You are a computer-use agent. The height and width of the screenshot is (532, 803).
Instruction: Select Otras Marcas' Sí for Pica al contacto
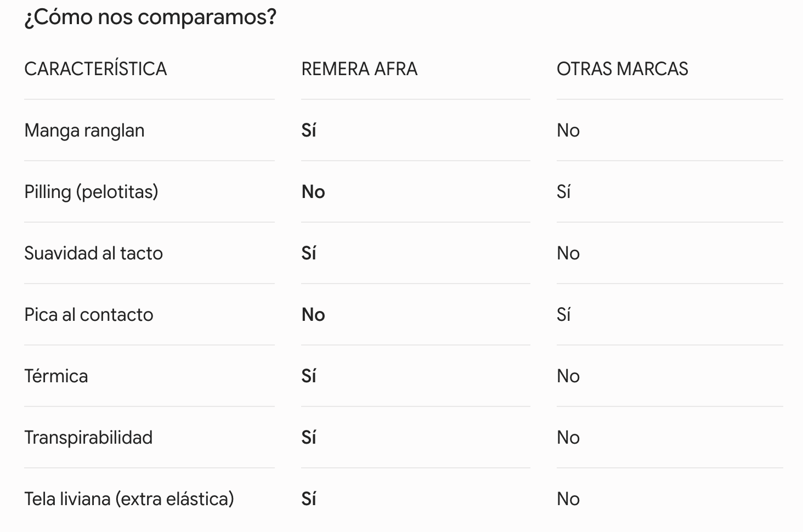click(x=564, y=315)
